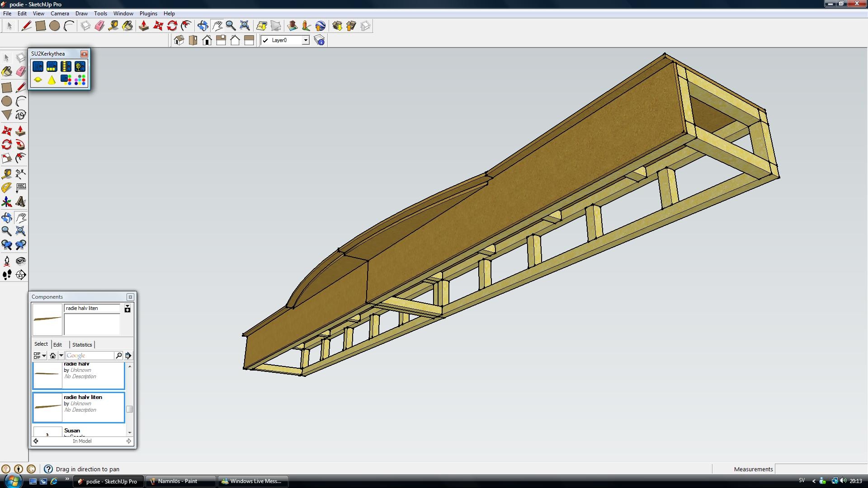Viewport: 868px width, 488px height.
Task: Insert SU2Kerkythea yellow cone spotlight
Action: tap(52, 80)
